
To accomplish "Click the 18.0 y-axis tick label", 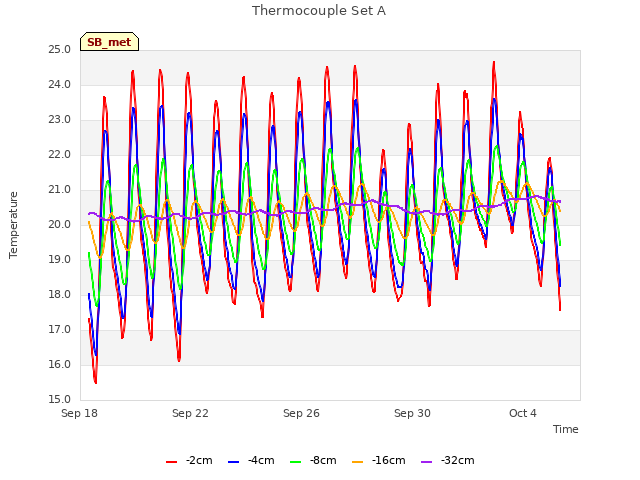I will tap(60, 295).
